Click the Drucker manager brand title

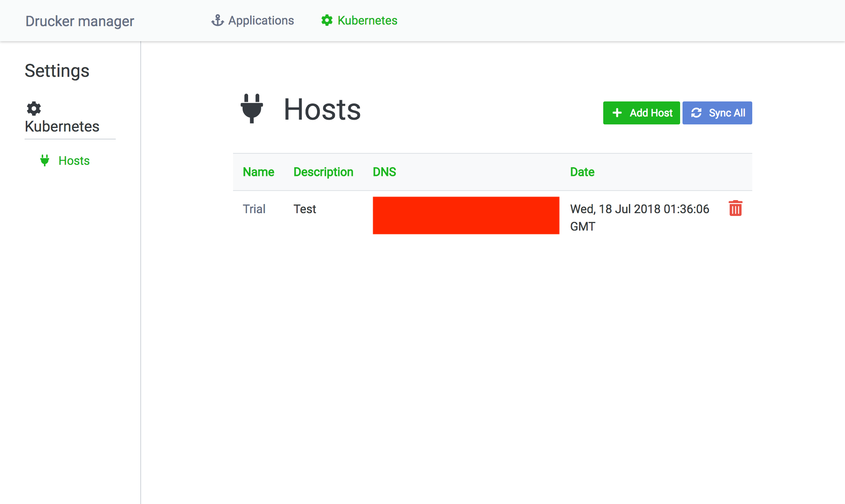(x=80, y=21)
